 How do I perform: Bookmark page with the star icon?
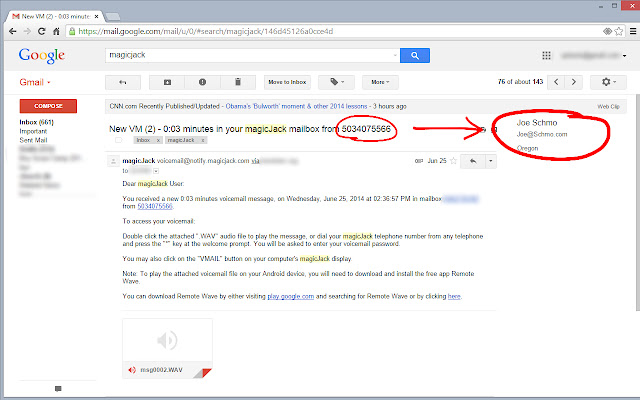click(x=619, y=31)
